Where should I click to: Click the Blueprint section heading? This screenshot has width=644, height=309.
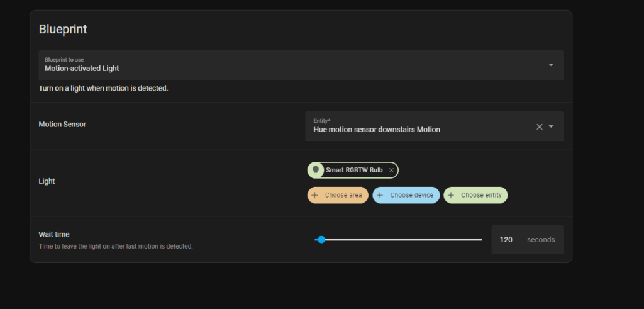point(63,29)
